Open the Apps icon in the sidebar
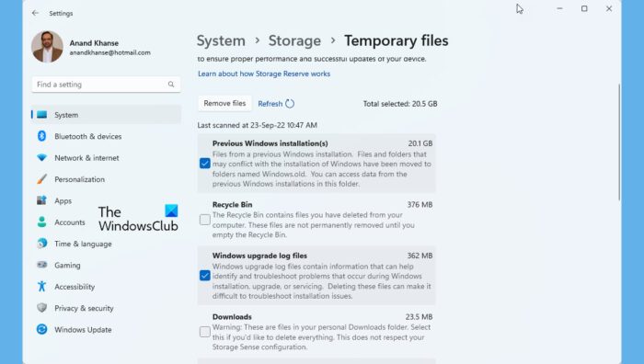This screenshot has width=644, height=364. (x=42, y=200)
